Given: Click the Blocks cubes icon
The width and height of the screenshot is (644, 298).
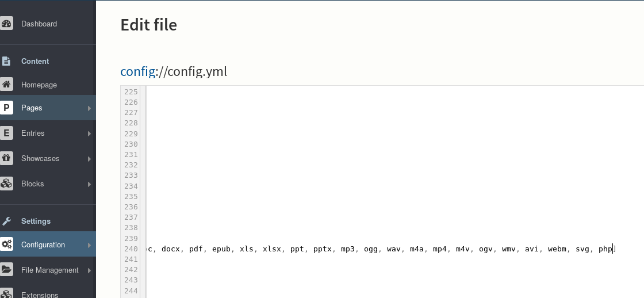Looking at the screenshot, I should pyautogui.click(x=6, y=184).
